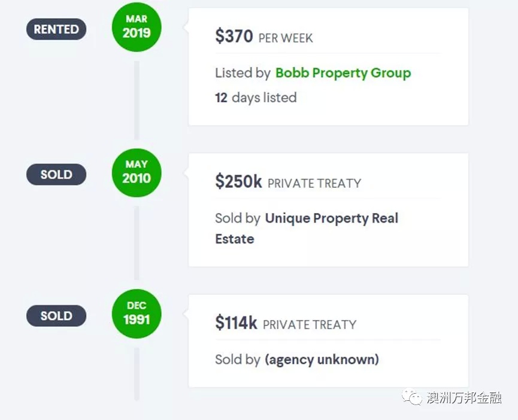Open the May 2010 sale card
The width and height of the screenshot is (518, 420).
328,210
